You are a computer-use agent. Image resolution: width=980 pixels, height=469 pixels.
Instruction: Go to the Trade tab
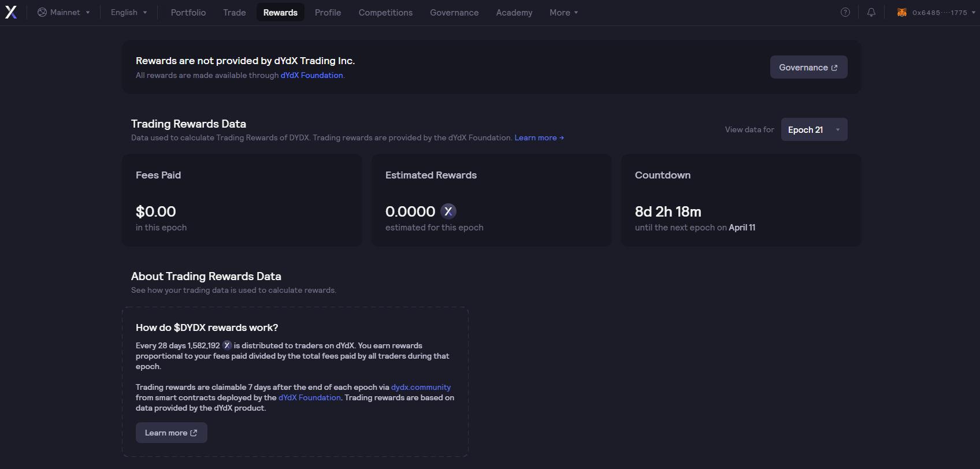235,12
